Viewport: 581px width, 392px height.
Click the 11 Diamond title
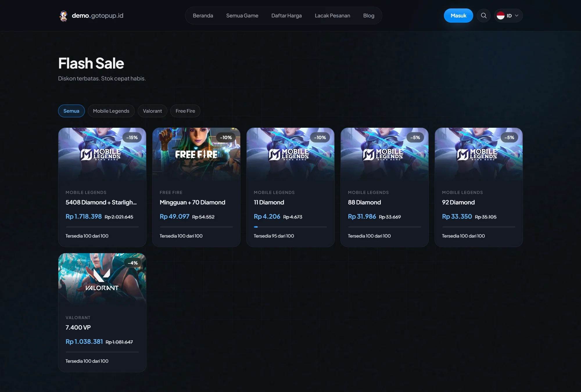click(269, 202)
